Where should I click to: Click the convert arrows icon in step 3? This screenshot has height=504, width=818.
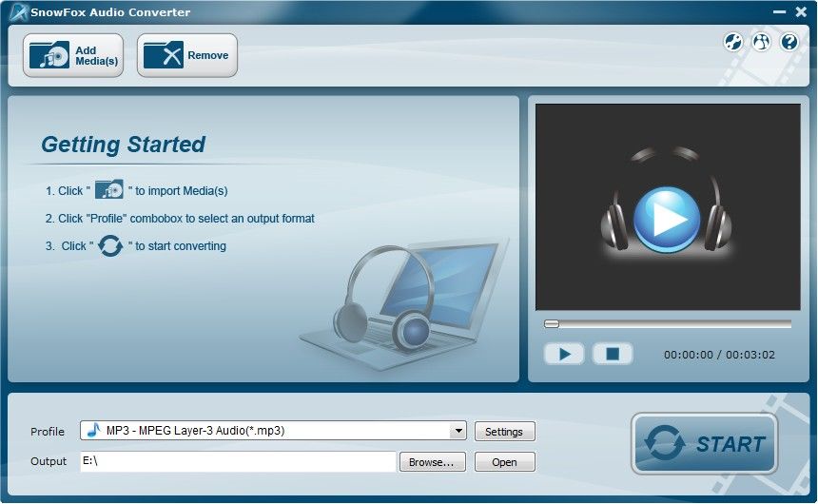coord(110,245)
